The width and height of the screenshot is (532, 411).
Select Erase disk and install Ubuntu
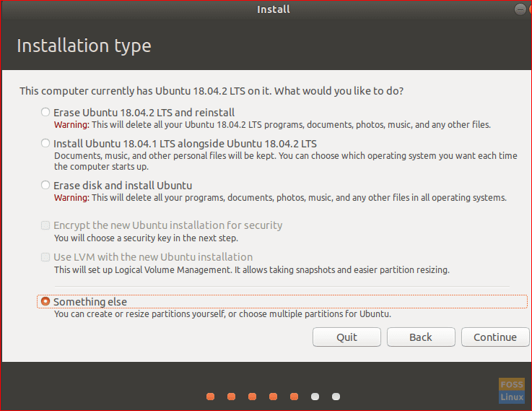[45, 185]
